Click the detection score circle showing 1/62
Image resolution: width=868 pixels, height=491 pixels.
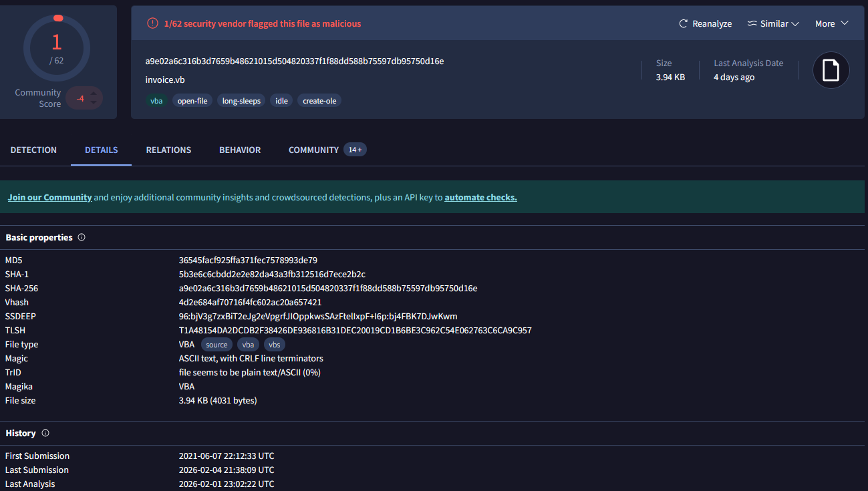tap(57, 47)
